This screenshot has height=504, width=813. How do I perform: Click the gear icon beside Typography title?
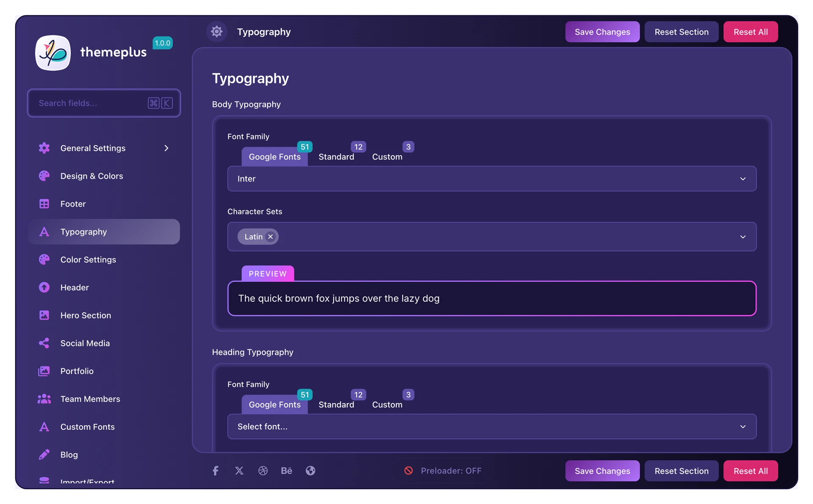(x=217, y=32)
